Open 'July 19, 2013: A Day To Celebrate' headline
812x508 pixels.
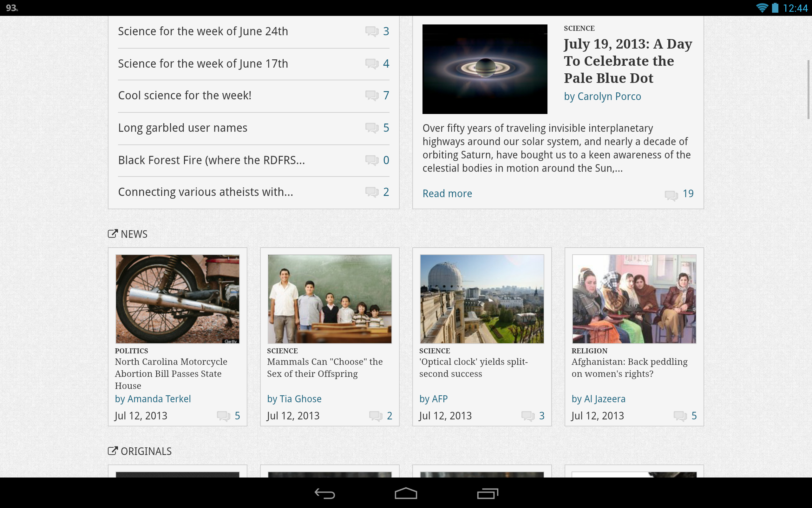[628, 61]
